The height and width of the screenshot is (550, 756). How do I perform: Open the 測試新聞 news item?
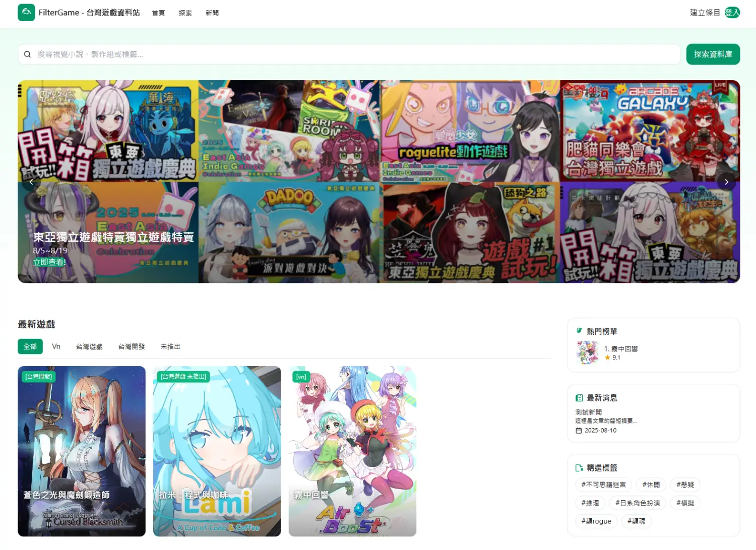click(589, 412)
